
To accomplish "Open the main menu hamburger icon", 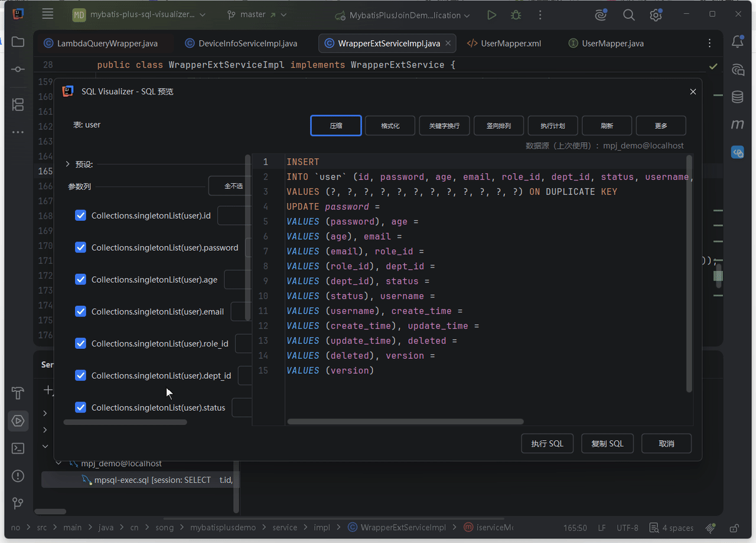I will point(48,14).
